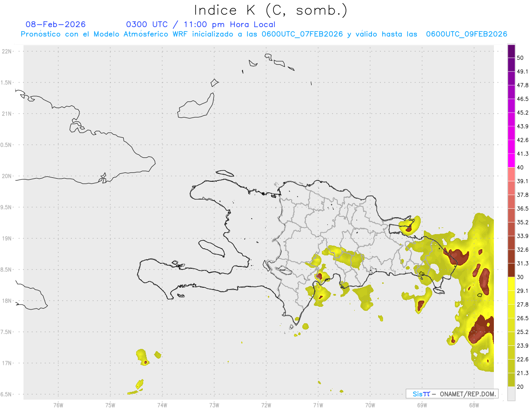This screenshot has width=532, height=411.
Task: Click the "21N" latitude label
Action: 7,114
